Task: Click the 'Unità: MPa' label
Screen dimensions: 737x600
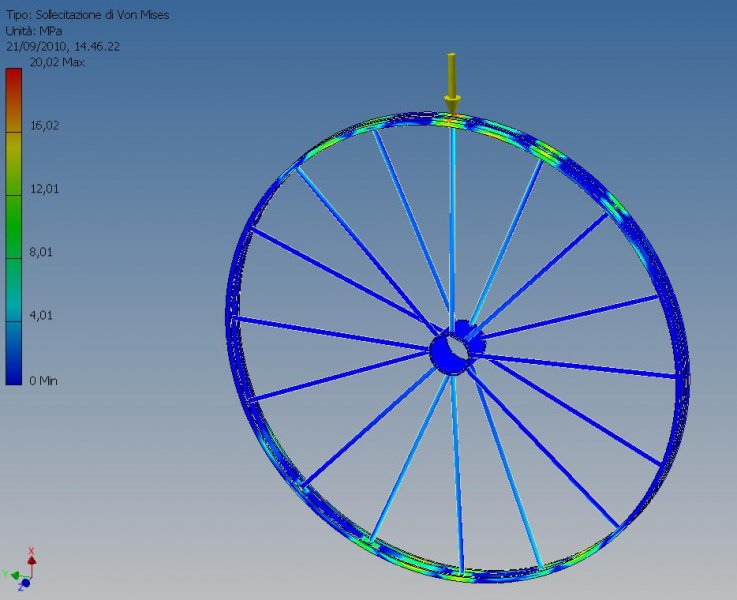Action: click(34, 31)
